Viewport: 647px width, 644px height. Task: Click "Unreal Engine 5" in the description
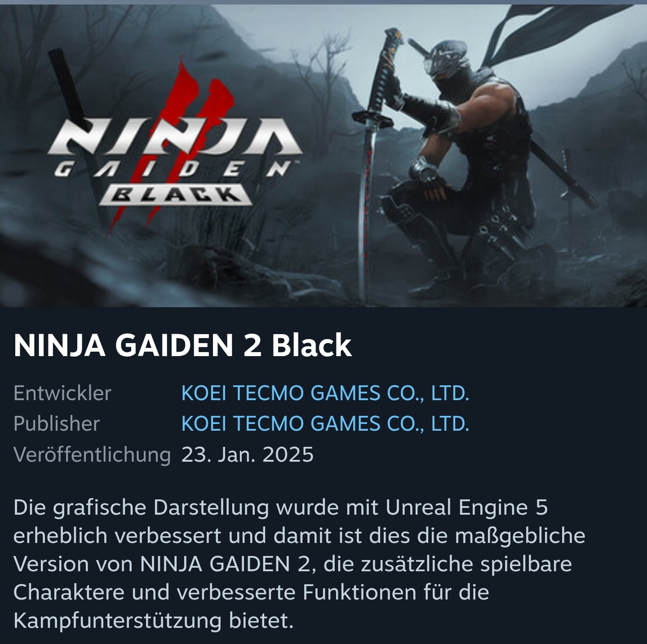[x=467, y=508]
